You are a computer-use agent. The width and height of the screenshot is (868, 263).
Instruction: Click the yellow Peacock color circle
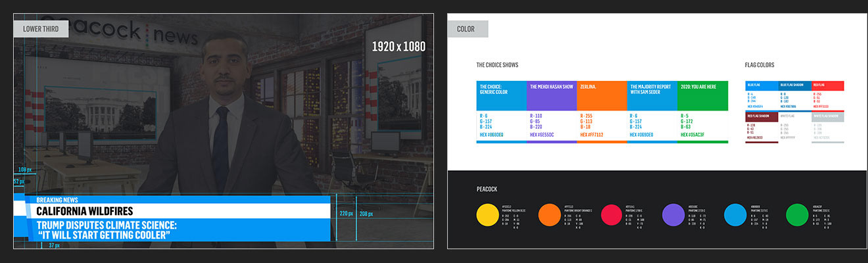point(487,215)
